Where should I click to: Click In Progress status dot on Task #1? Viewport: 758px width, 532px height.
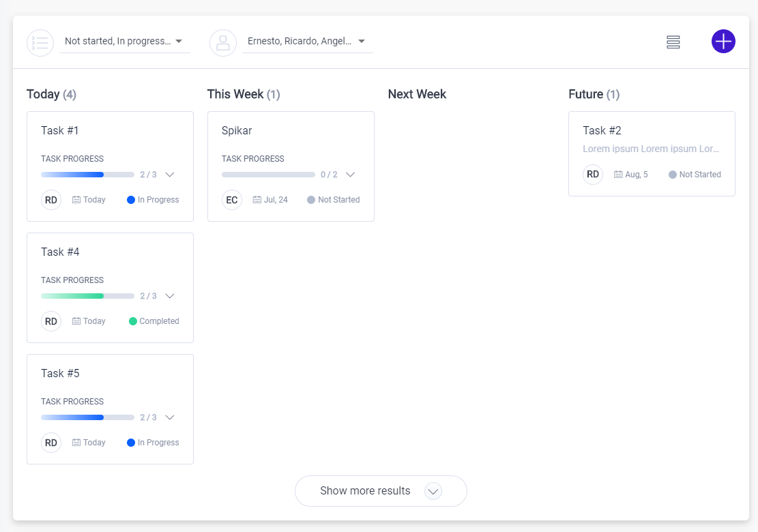tap(130, 200)
